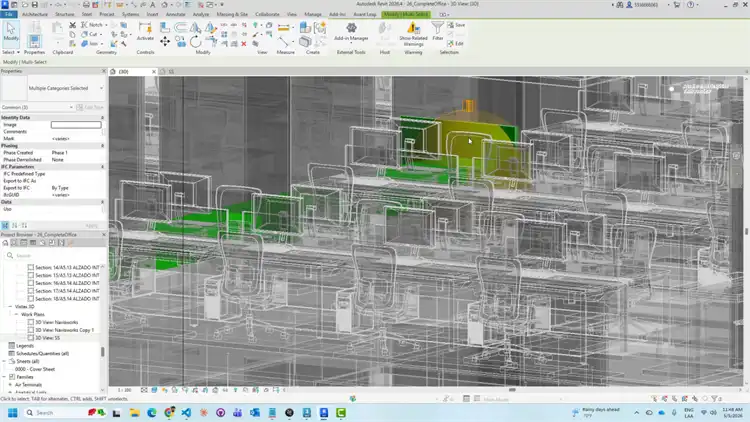This screenshot has width=750, height=422.
Task: Open the Windows Start menu
Action: (13, 412)
